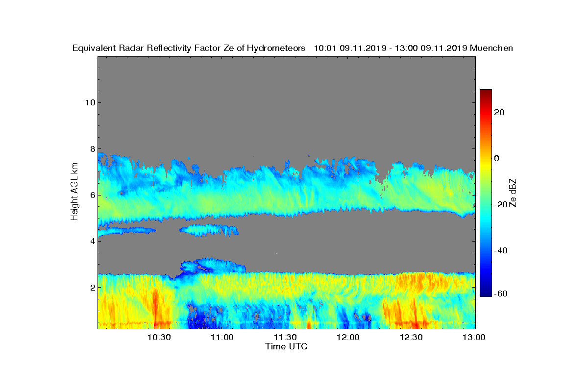This screenshot has height=392, width=588.
Task: Click the height tick label '10'
Action: point(90,102)
